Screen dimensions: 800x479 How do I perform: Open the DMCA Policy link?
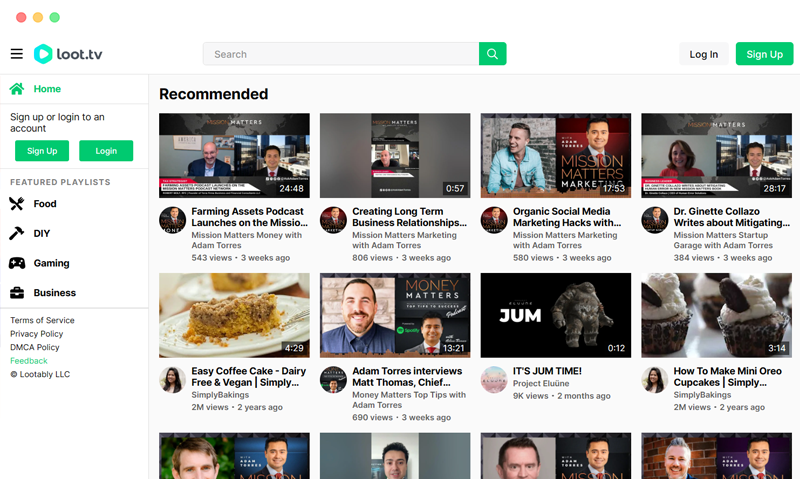coord(35,347)
